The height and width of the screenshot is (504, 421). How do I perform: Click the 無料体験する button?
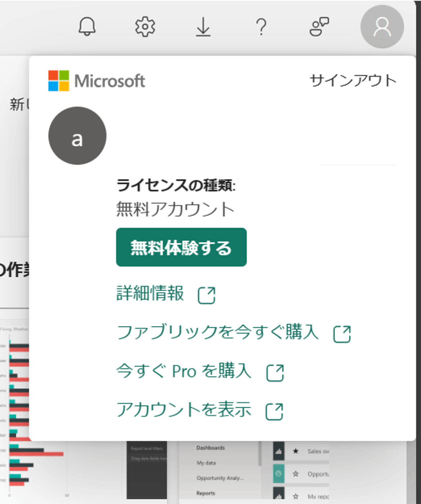click(x=181, y=247)
